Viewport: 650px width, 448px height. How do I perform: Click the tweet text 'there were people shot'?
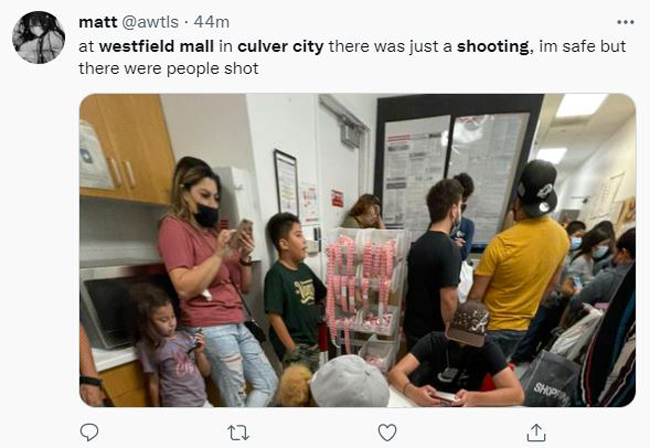tap(168, 68)
